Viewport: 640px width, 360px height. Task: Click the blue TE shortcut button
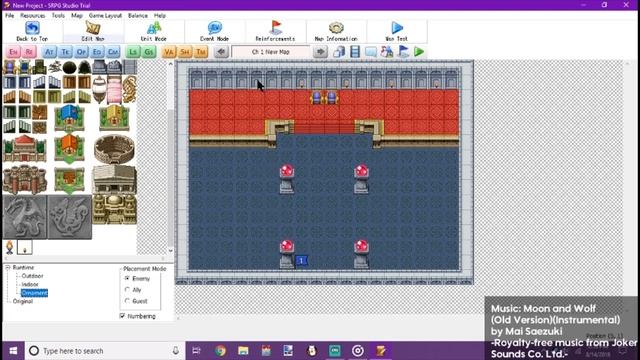coord(65,52)
